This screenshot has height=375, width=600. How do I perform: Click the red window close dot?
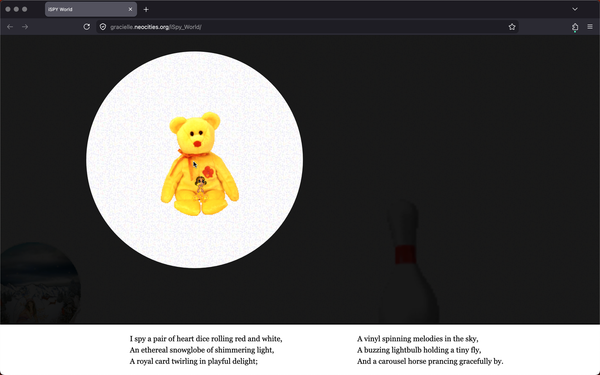8,9
